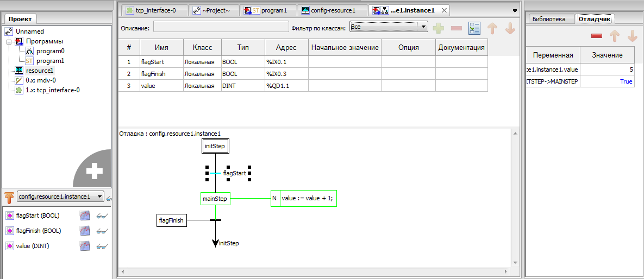Click the large plus add-element button
This screenshot has height=279, width=644.
(x=95, y=172)
